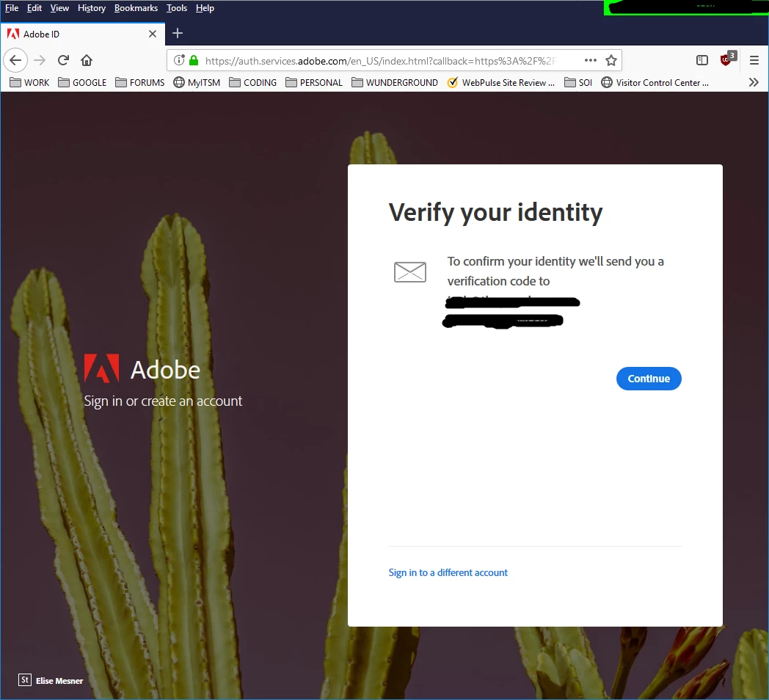Toggle the sidebar icon in the toolbar
Image resolution: width=769 pixels, height=700 pixels.
click(702, 60)
